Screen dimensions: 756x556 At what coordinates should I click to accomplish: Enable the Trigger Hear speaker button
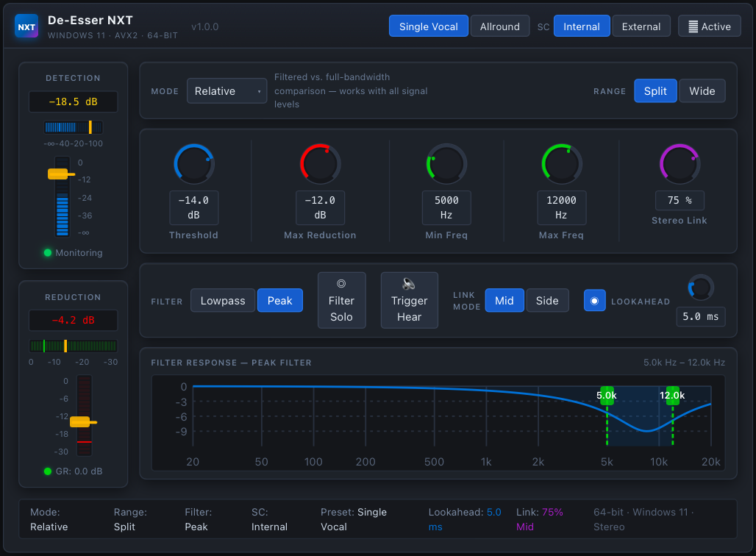coord(409,300)
